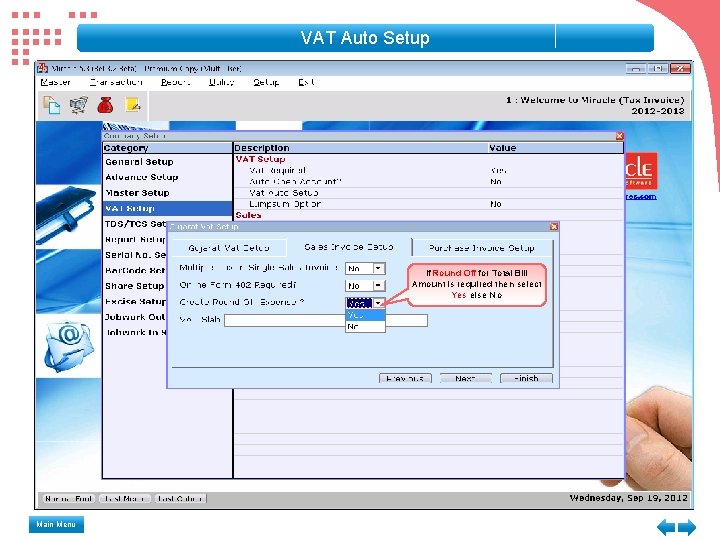Select Advance Setup category

[168, 177]
